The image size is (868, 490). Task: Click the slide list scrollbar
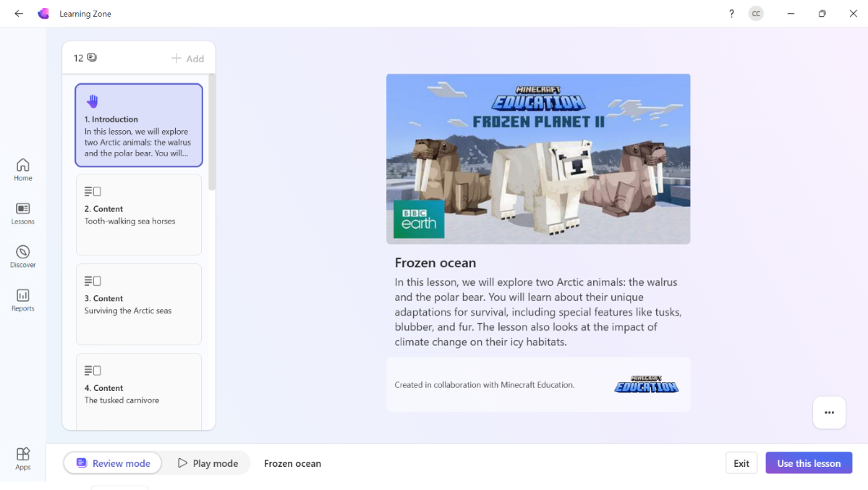point(212,132)
